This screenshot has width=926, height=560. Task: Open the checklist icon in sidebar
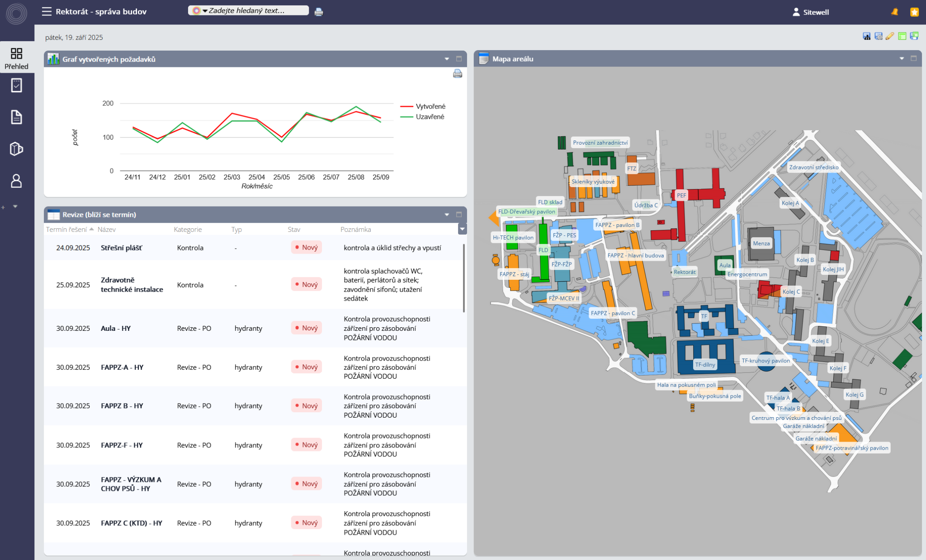(16, 85)
